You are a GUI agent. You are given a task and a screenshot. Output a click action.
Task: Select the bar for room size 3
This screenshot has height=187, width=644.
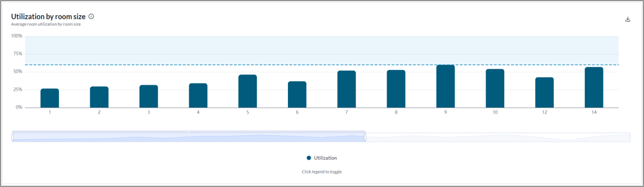click(149, 97)
